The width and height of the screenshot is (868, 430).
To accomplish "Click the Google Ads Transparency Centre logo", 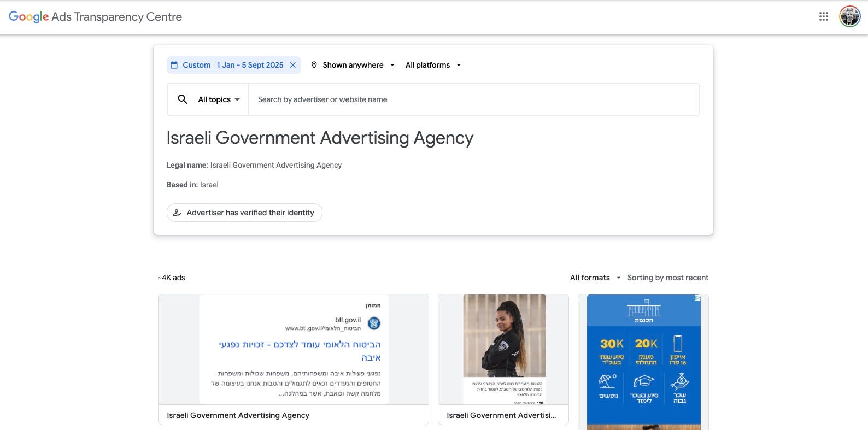I will (x=95, y=17).
